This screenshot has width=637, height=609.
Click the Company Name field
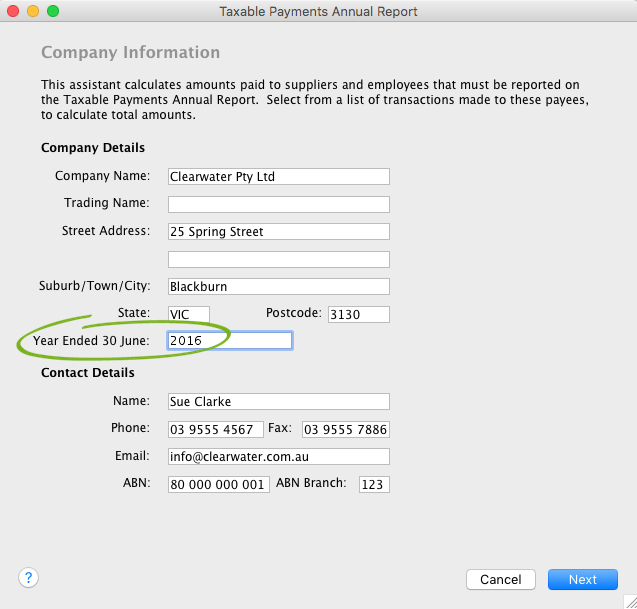pos(278,177)
